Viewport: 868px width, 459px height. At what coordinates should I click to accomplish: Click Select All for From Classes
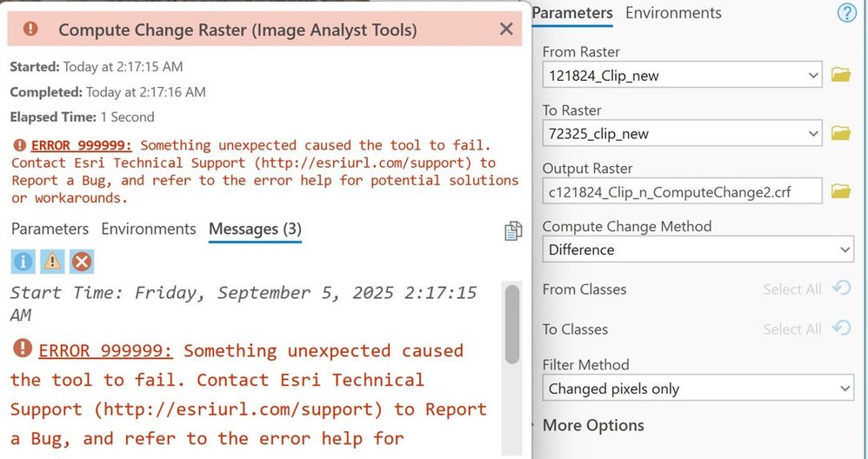[x=791, y=289]
